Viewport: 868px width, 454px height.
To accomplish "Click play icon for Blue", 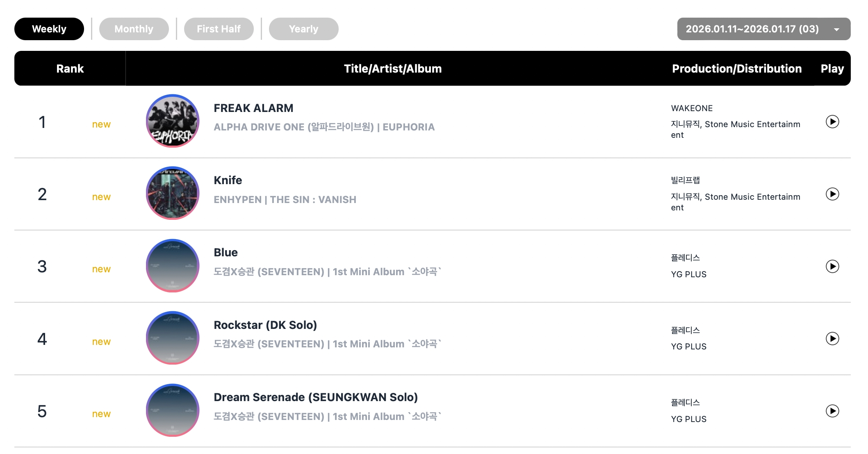I will (832, 267).
